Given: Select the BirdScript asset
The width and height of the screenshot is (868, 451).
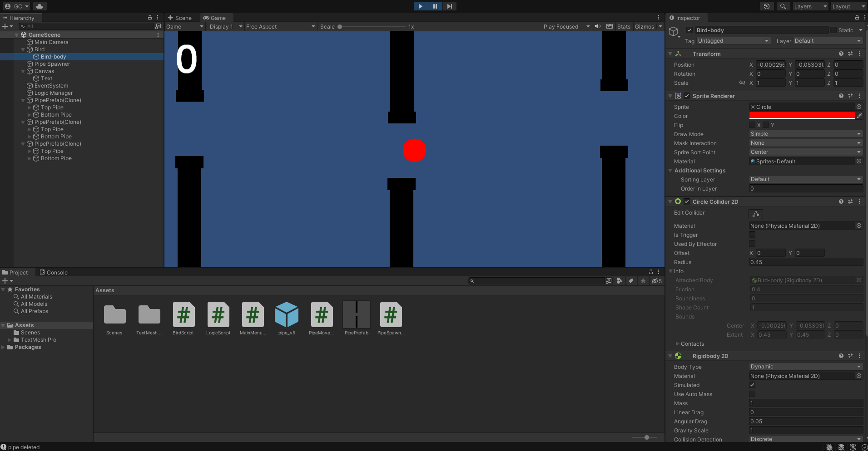Looking at the screenshot, I should pos(184,319).
